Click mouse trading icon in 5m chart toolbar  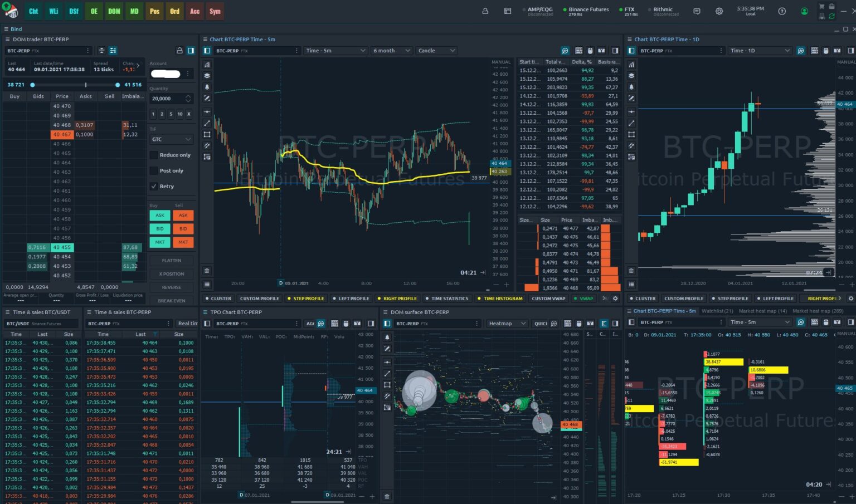(x=590, y=51)
